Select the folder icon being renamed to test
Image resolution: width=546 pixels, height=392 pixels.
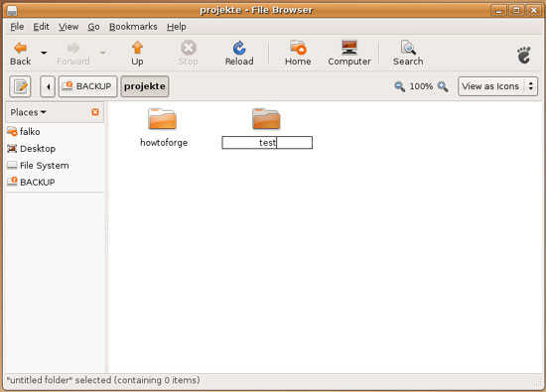pyautogui.click(x=266, y=119)
